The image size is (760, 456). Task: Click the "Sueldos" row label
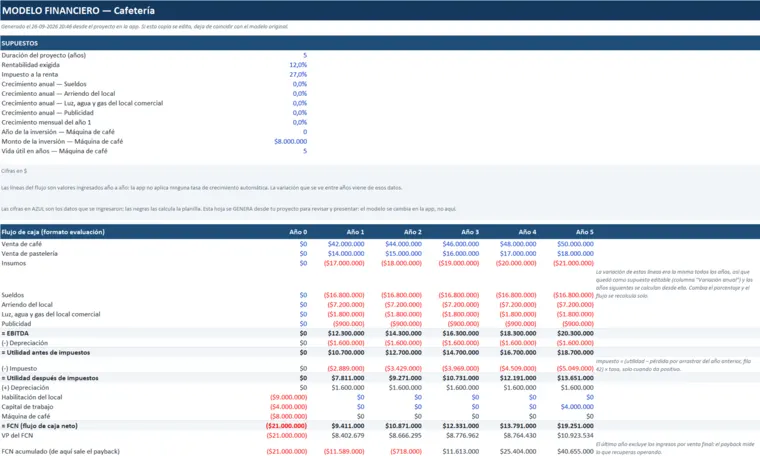(x=13, y=295)
